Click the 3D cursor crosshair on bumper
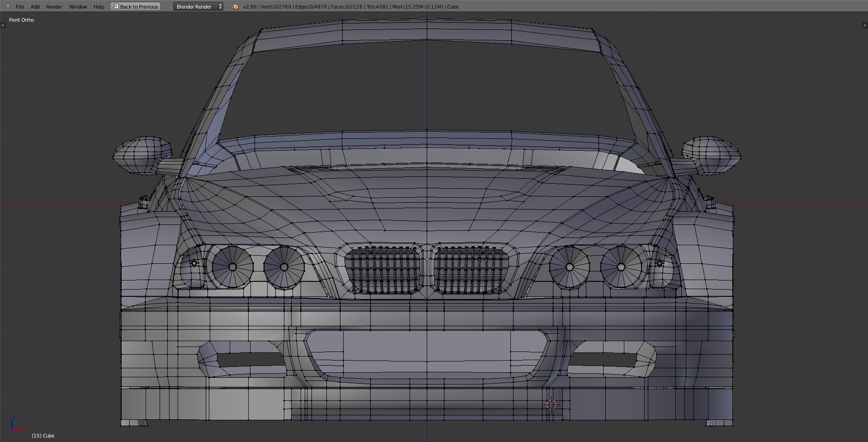This screenshot has width=868, height=442. (552, 404)
